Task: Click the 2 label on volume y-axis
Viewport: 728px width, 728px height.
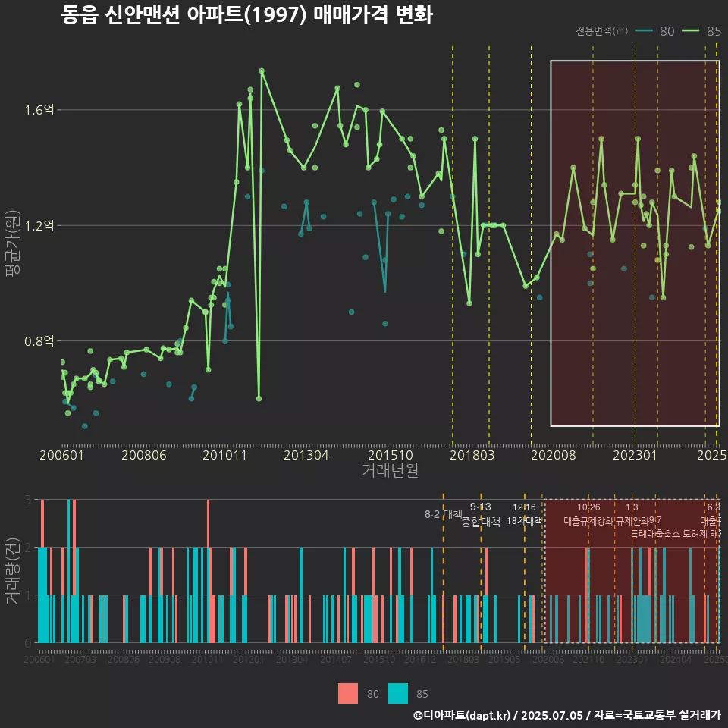Action: point(28,548)
